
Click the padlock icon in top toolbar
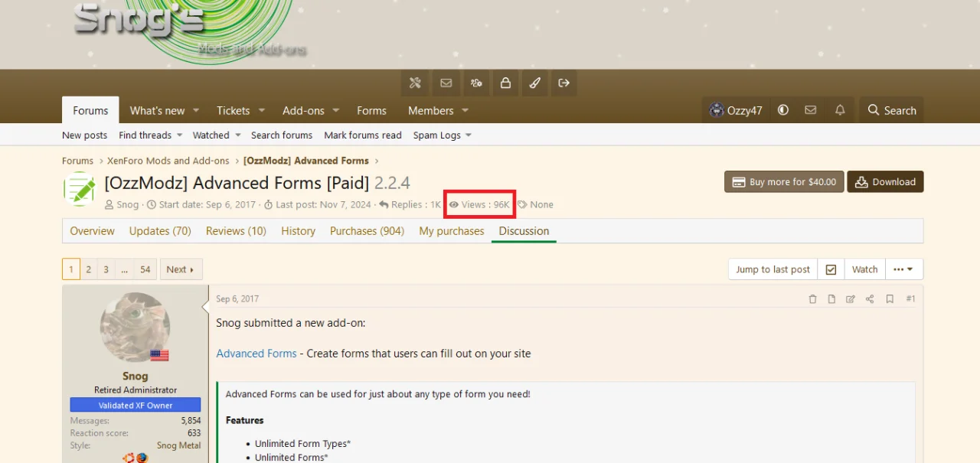[505, 83]
